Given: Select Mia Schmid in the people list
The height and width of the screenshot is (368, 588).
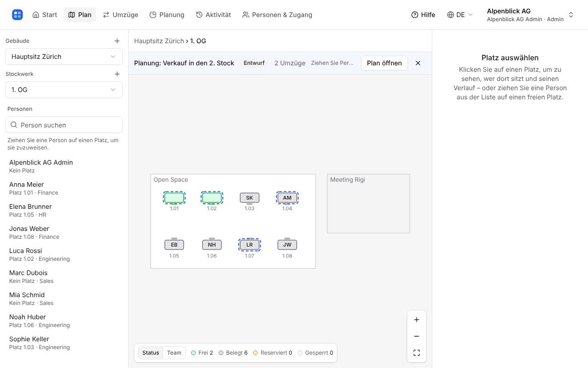Looking at the screenshot, I should (64, 299).
